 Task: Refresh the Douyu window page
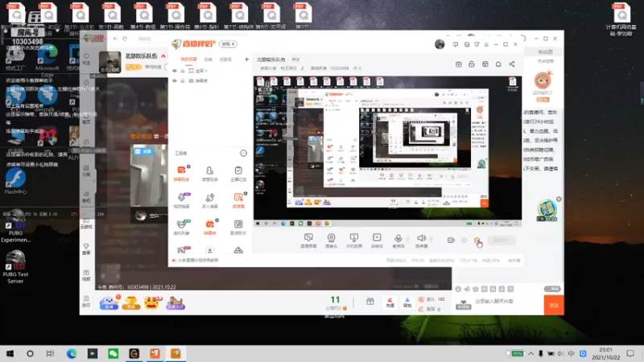click(125, 39)
